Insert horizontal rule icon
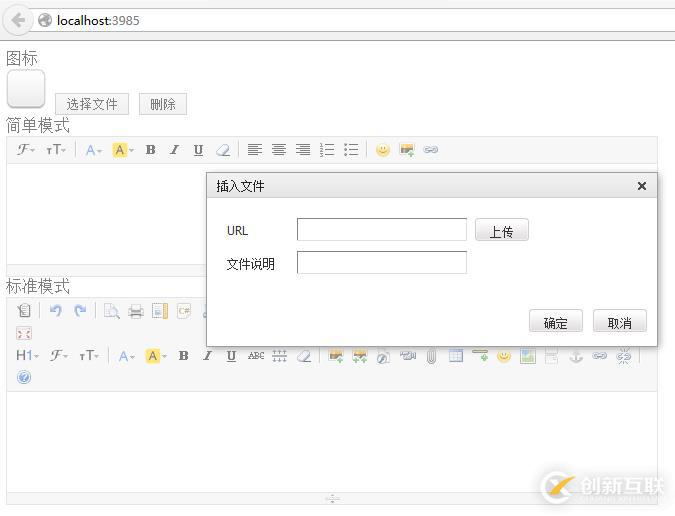Screen dimensions: 675x516 tap(480, 355)
